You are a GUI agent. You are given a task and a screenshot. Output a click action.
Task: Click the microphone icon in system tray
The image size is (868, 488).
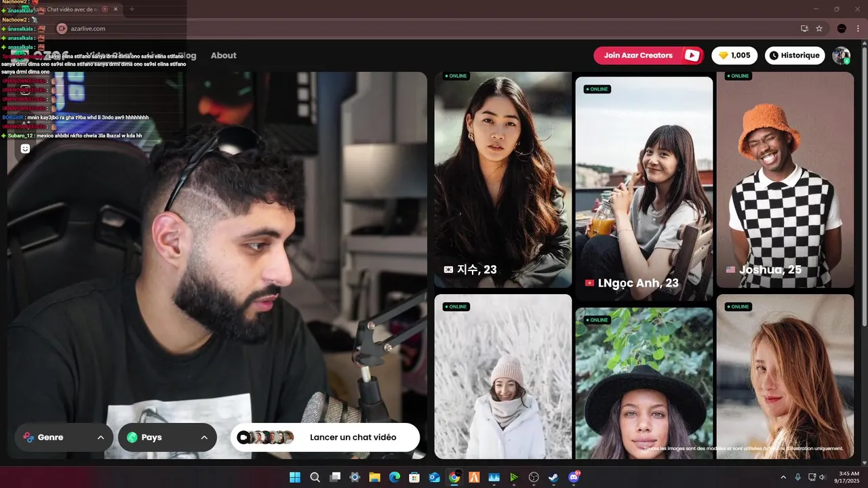[x=798, y=477]
